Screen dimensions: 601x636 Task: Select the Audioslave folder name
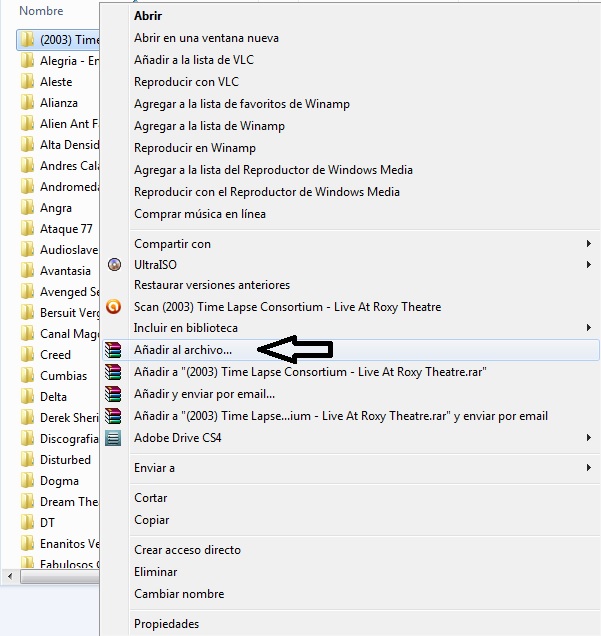69,250
